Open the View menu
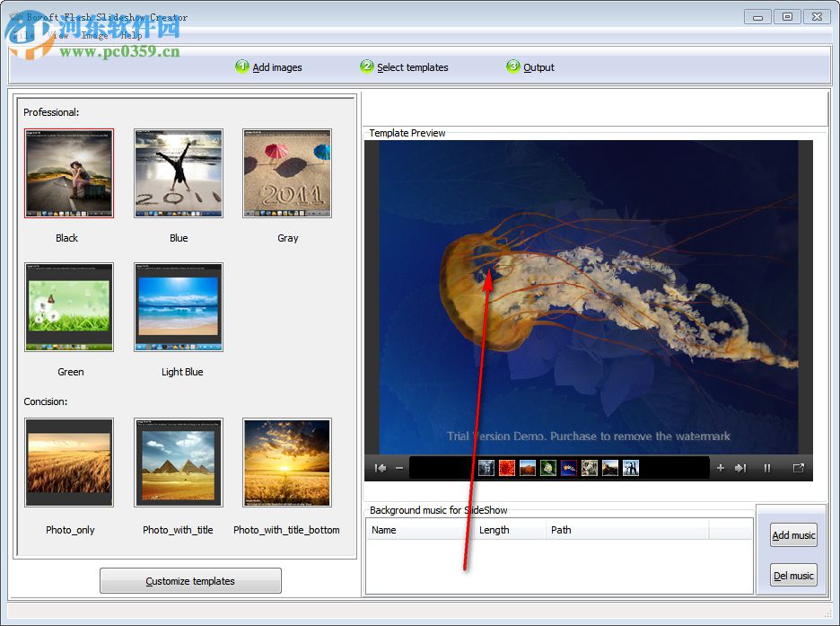 pyautogui.click(x=59, y=36)
